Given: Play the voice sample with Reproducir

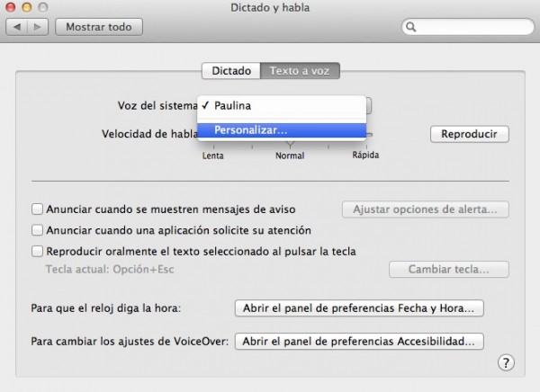Looking at the screenshot, I should coord(470,134).
